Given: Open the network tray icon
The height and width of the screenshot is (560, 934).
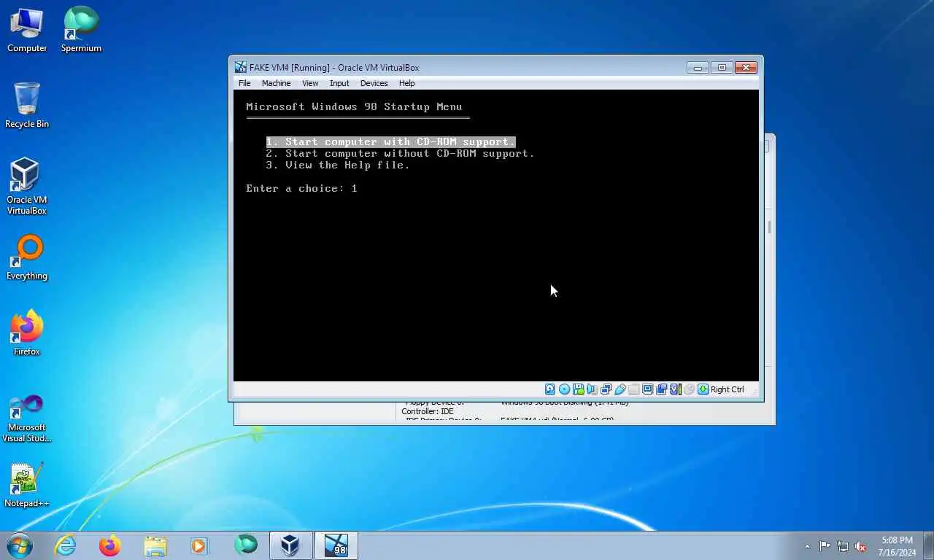Looking at the screenshot, I should click(x=843, y=546).
